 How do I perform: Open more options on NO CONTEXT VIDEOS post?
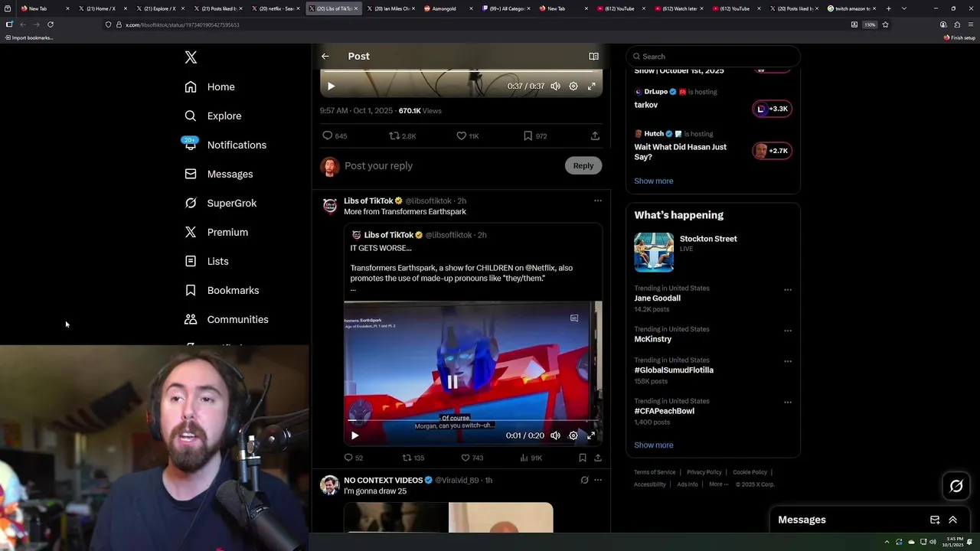(x=598, y=481)
